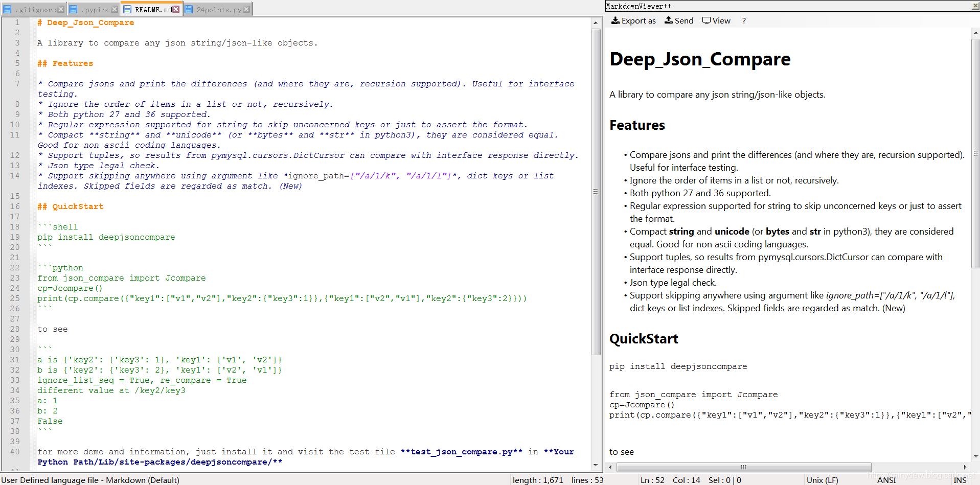Image resolution: width=980 pixels, height=485 pixels.
Task: Open the 24points.py tab
Action: click(x=219, y=10)
